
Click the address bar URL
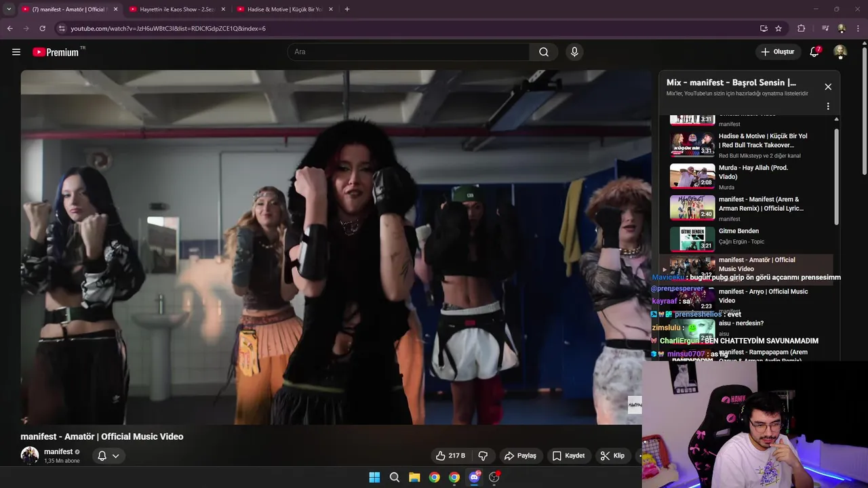coord(168,28)
